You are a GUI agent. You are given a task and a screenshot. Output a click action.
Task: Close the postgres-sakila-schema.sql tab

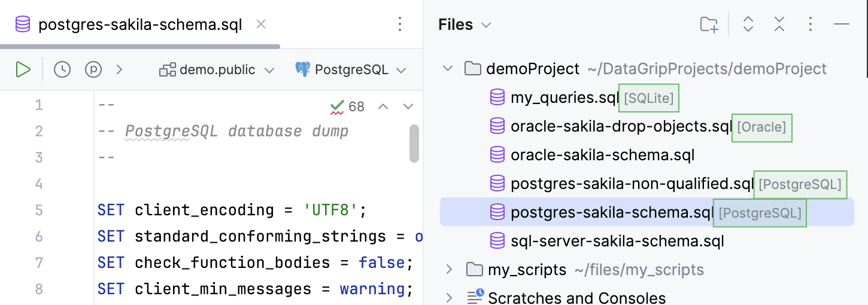261,25
